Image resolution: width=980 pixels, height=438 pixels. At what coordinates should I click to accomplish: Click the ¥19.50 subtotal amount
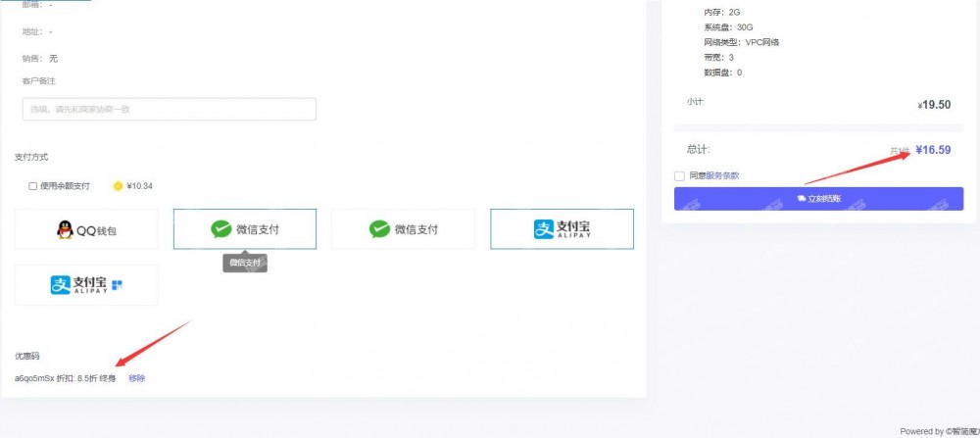(x=934, y=105)
